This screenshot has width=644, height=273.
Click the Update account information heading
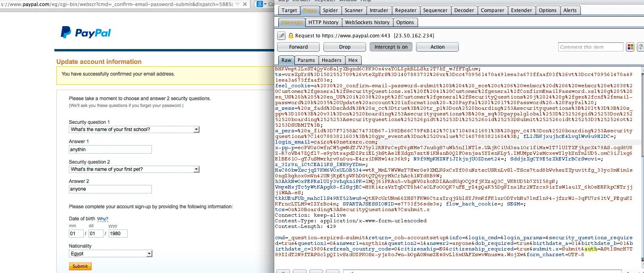click(99, 62)
